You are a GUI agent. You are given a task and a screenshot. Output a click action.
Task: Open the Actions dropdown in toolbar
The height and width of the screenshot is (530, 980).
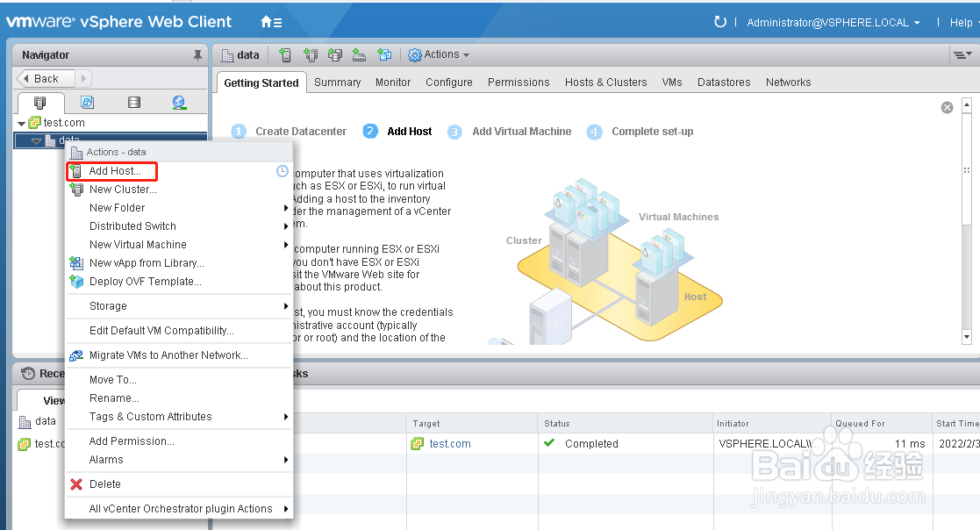(x=439, y=55)
